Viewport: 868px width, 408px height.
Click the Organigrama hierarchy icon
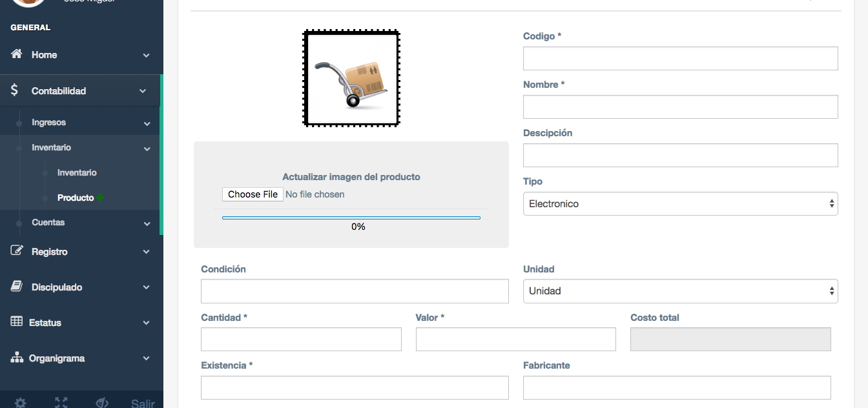coord(17,357)
